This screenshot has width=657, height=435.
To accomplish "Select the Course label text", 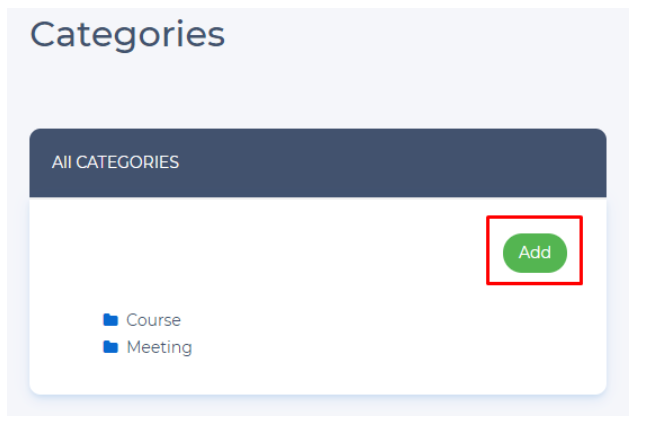I will pos(153,320).
